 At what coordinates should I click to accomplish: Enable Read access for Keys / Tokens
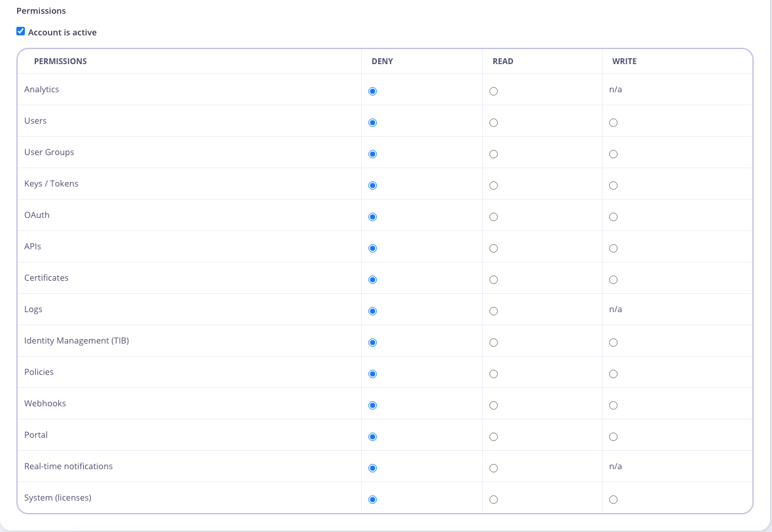tap(493, 185)
